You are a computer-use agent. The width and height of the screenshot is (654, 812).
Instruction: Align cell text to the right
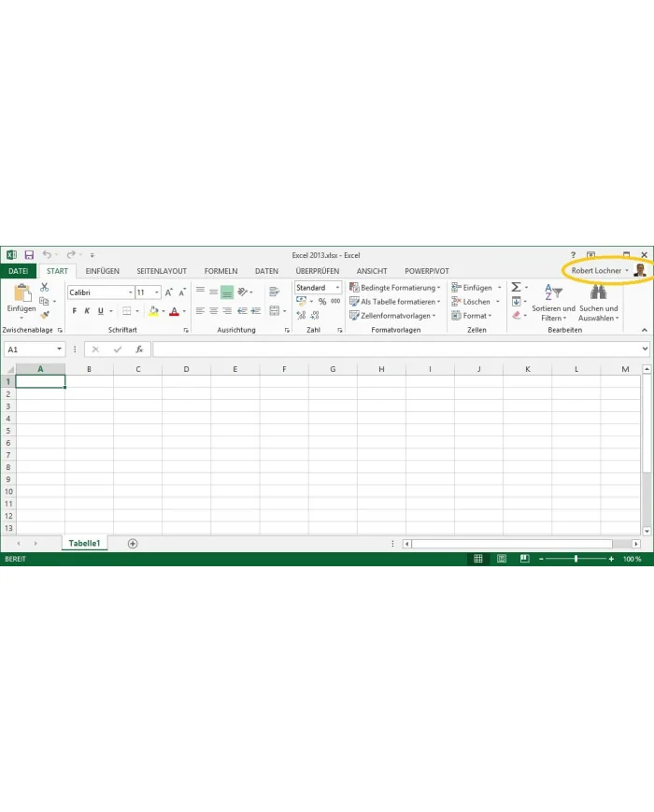(x=227, y=311)
